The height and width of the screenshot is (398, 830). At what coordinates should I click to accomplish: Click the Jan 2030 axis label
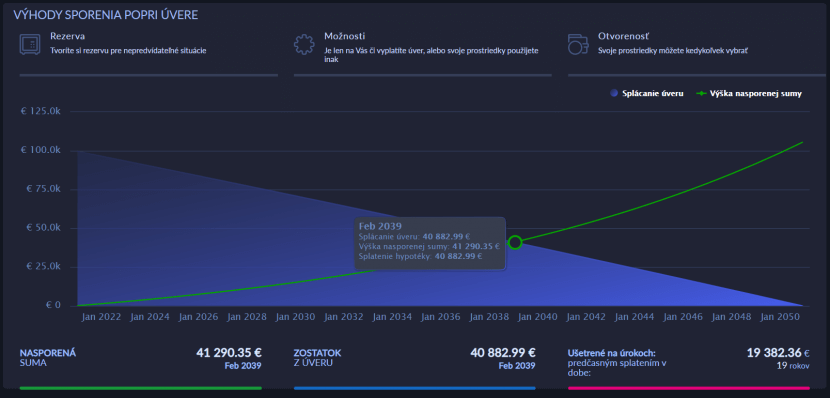click(295, 316)
